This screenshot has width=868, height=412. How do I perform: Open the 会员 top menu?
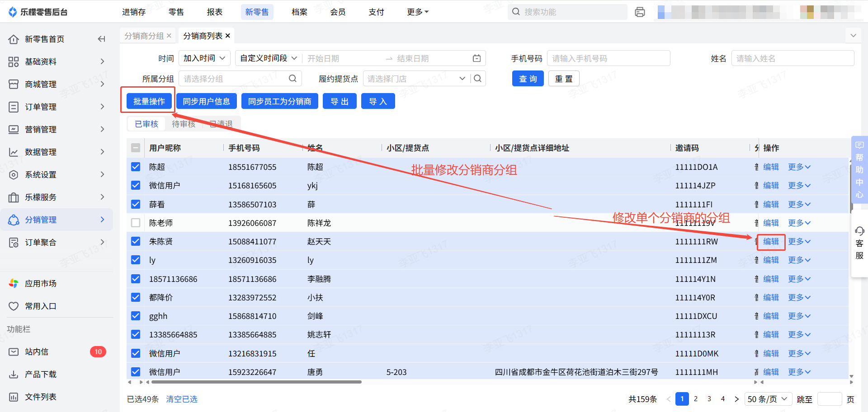coord(338,12)
